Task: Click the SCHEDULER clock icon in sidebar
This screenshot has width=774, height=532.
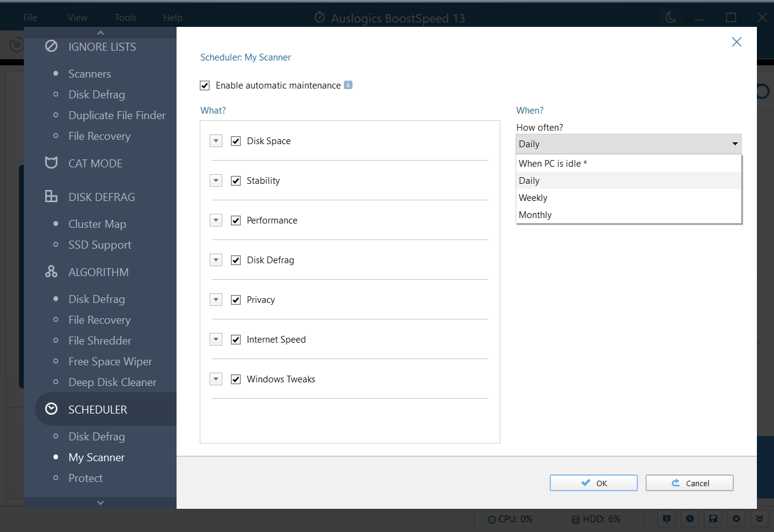Action: [51, 409]
